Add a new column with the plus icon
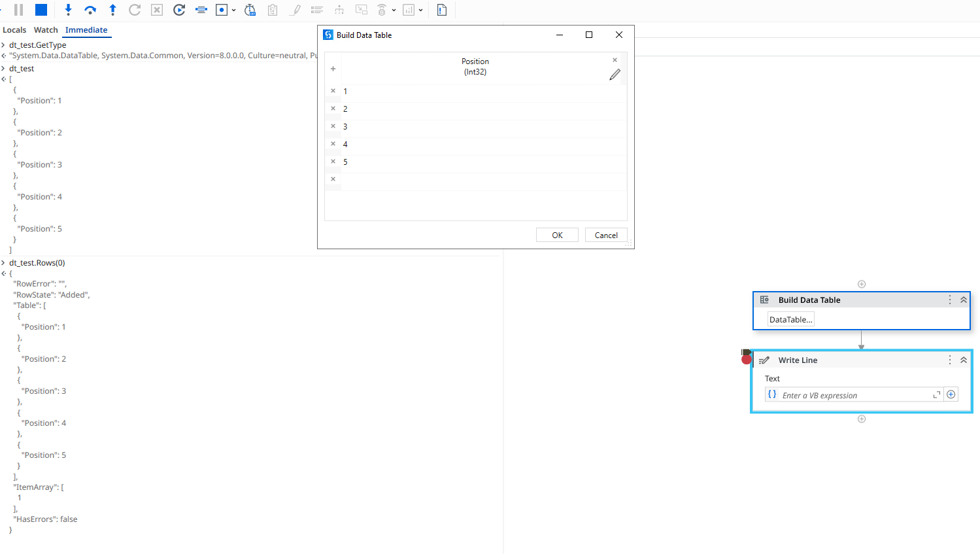The image size is (980, 554). [x=333, y=68]
